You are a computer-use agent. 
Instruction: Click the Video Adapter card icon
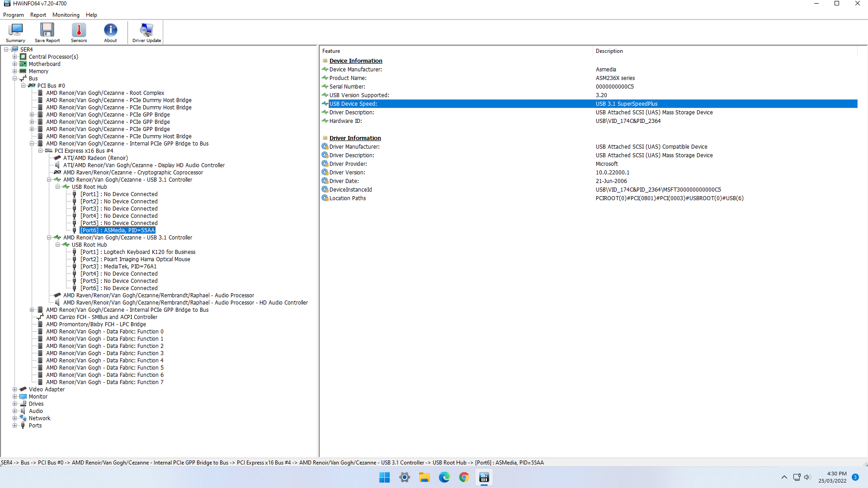(x=23, y=389)
